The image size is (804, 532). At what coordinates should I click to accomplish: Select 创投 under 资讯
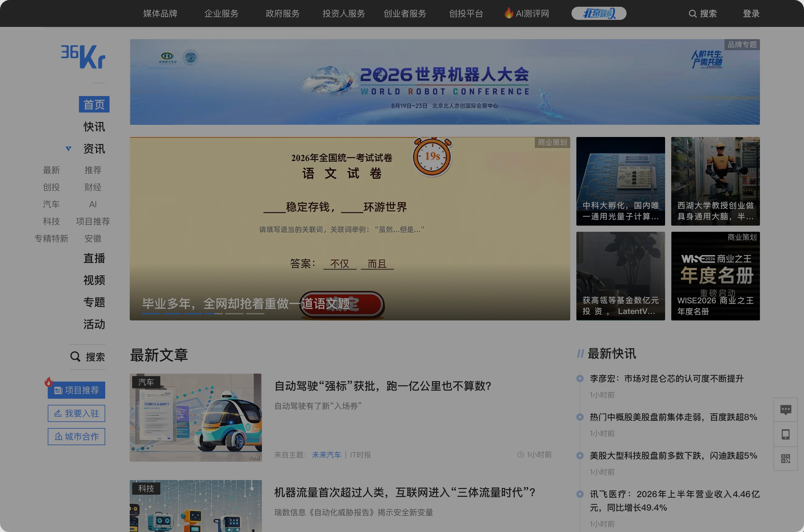[x=51, y=187]
